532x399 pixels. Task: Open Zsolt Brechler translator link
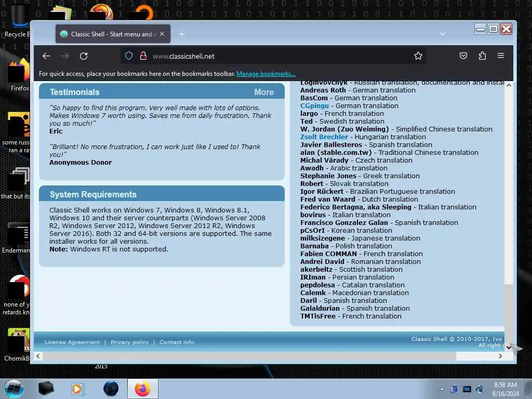pyautogui.click(x=324, y=137)
